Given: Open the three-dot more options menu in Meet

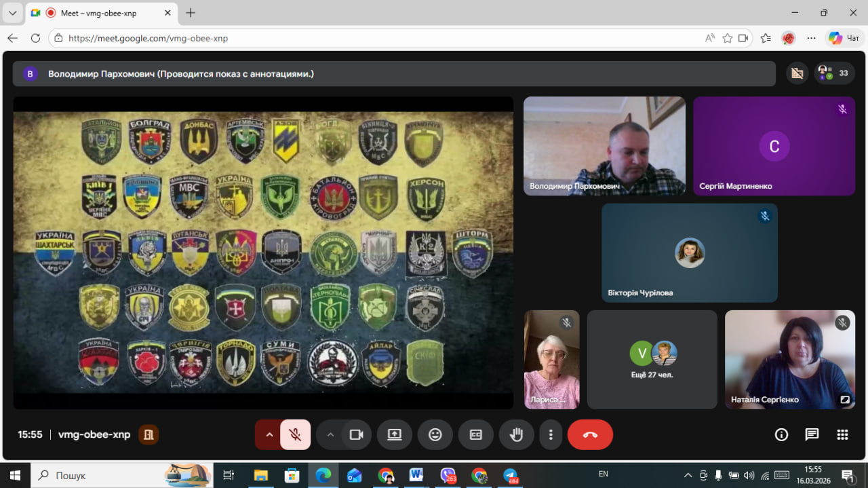Looking at the screenshot, I should 551,434.
